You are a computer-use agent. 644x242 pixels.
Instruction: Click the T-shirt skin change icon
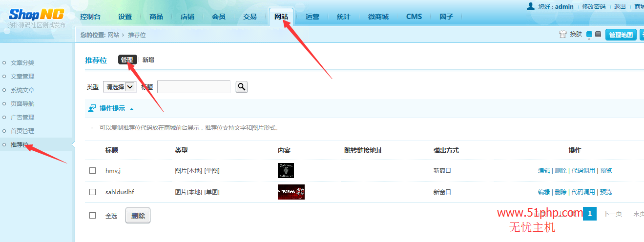pyautogui.click(x=563, y=34)
